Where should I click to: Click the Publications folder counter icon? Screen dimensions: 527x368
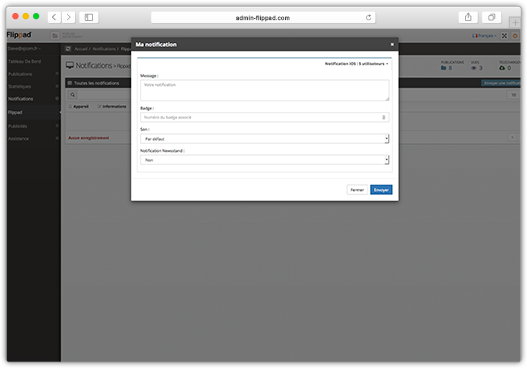click(444, 68)
